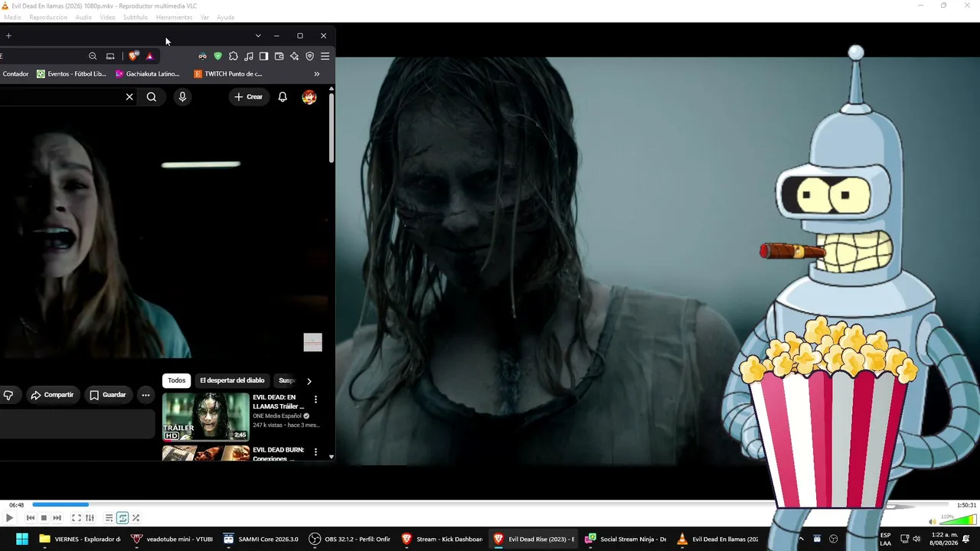
Task: Click the install-app icon in address bar
Action: [x=110, y=56]
